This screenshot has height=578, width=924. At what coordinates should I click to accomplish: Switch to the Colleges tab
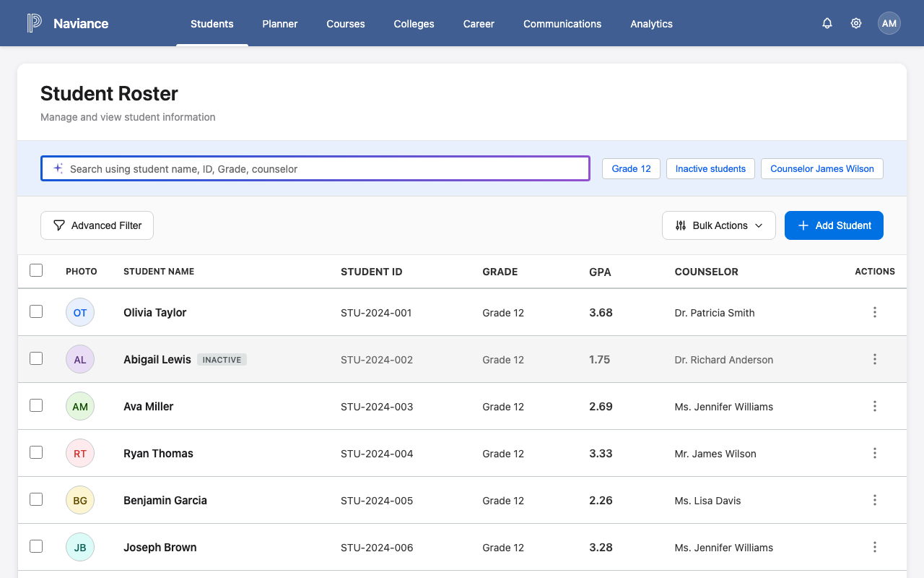click(414, 24)
